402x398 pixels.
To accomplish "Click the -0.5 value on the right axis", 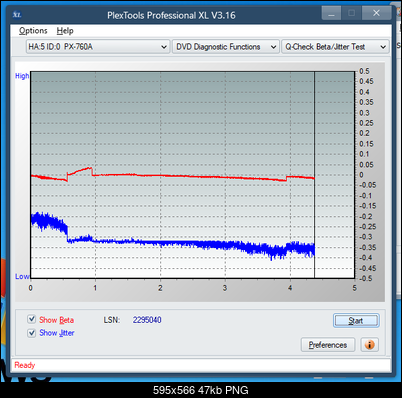I will (365, 278).
